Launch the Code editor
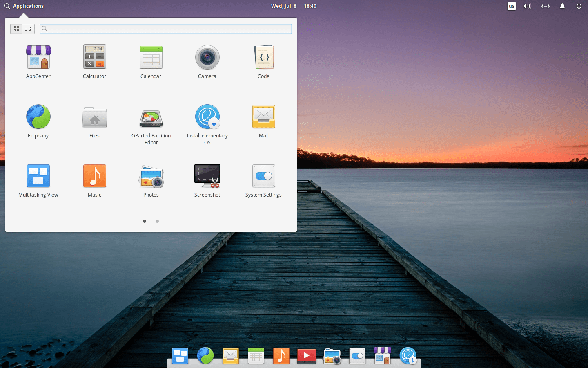The width and height of the screenshot is (588, 368). coord(263,62)
